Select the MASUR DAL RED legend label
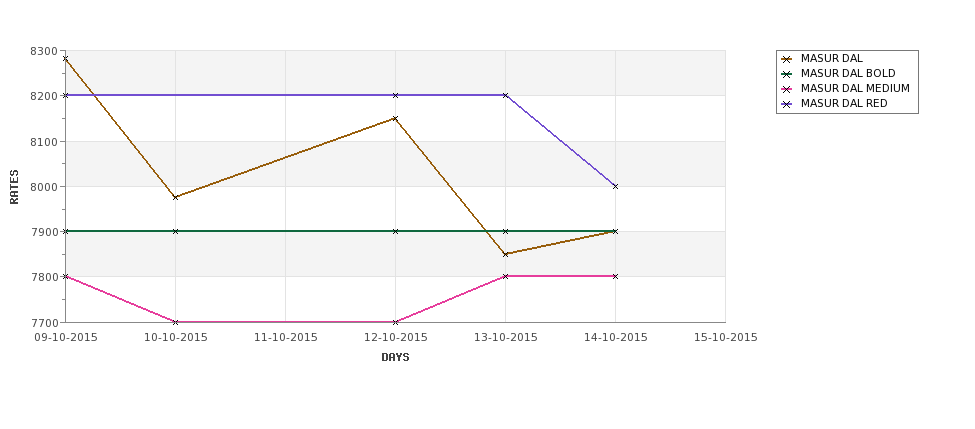Image resolution: width=975 pixels, height=429 pixels. (844, 104)
